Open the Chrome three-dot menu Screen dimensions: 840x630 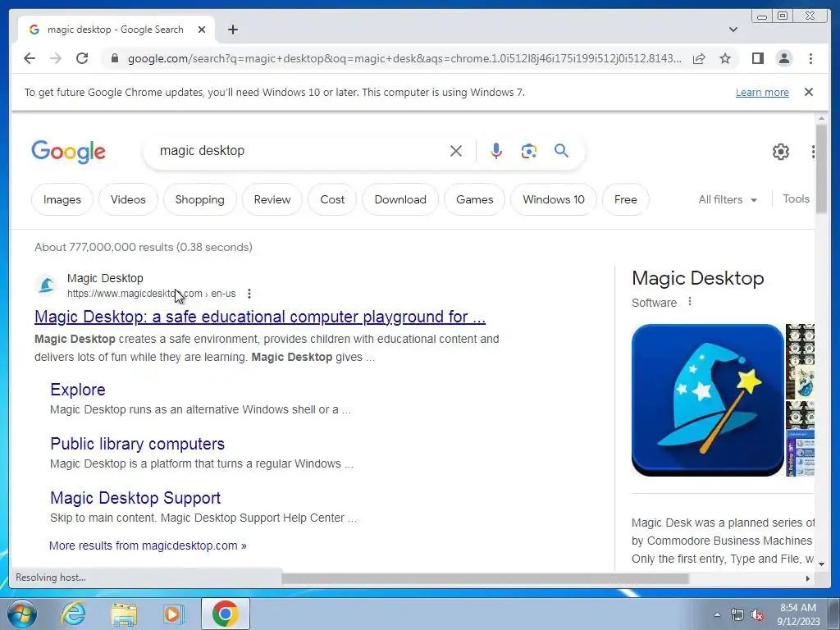(x=810, y=58)
